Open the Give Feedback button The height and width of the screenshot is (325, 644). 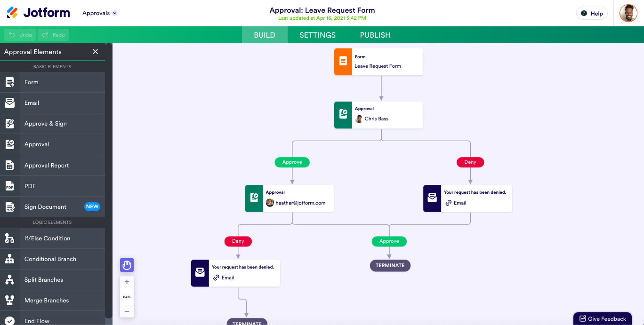pos(602,318)
